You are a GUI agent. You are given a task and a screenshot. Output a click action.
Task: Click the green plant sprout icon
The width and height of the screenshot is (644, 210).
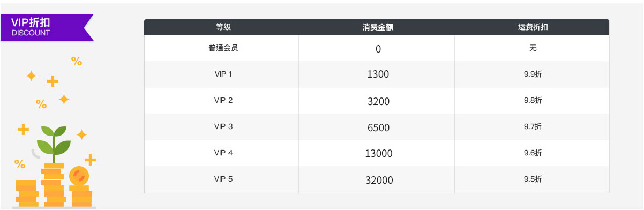coord(54,141)
